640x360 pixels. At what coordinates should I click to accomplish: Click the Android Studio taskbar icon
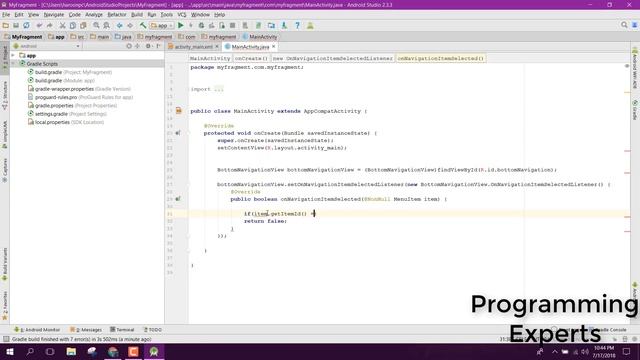(x=154, y=351)
